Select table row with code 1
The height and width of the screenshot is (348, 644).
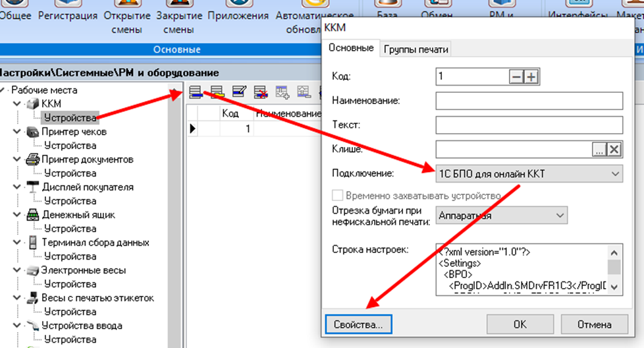pyautogui.click(x=254, y=129)
